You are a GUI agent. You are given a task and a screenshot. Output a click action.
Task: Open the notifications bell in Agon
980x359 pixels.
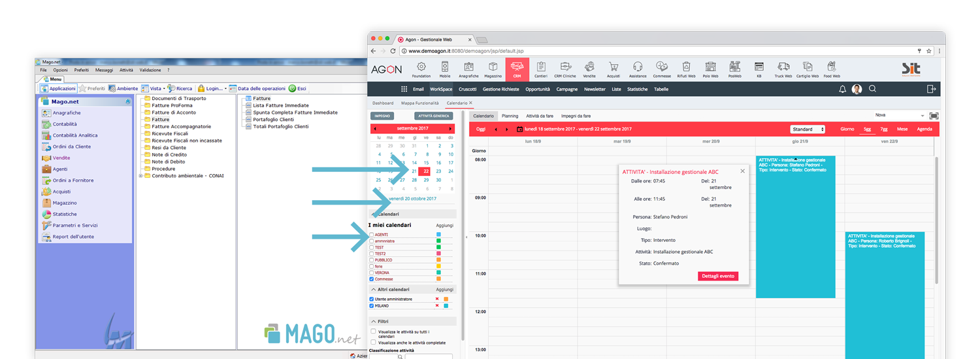tap(843, 89)
